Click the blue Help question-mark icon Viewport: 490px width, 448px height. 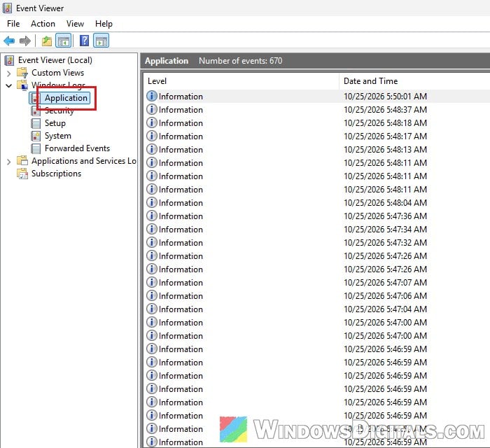coord(85,41)
